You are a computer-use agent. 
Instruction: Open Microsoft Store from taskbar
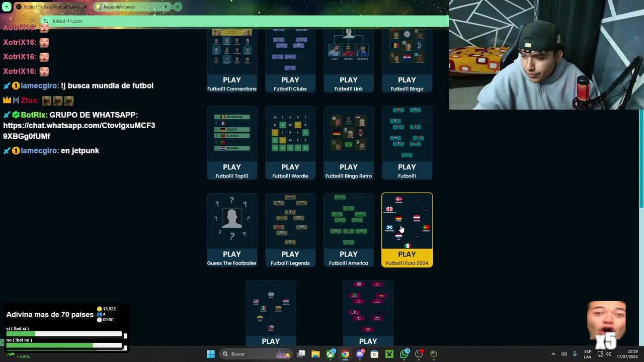374,354
